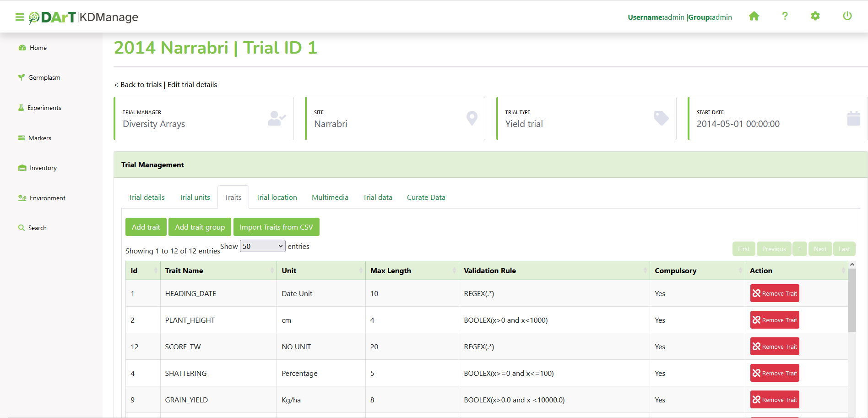Open Germplasm from the sidebar
The width and height of the screenshot is (868, 418).
tap(44, 77)
